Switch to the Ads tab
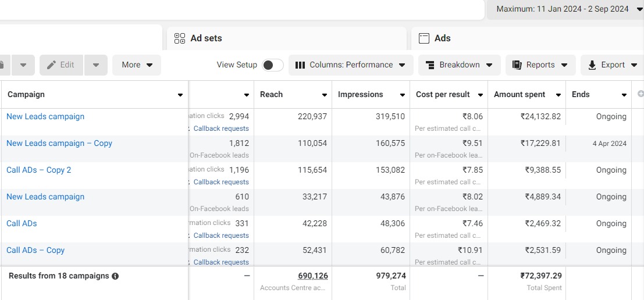 (x=442, y=38)
